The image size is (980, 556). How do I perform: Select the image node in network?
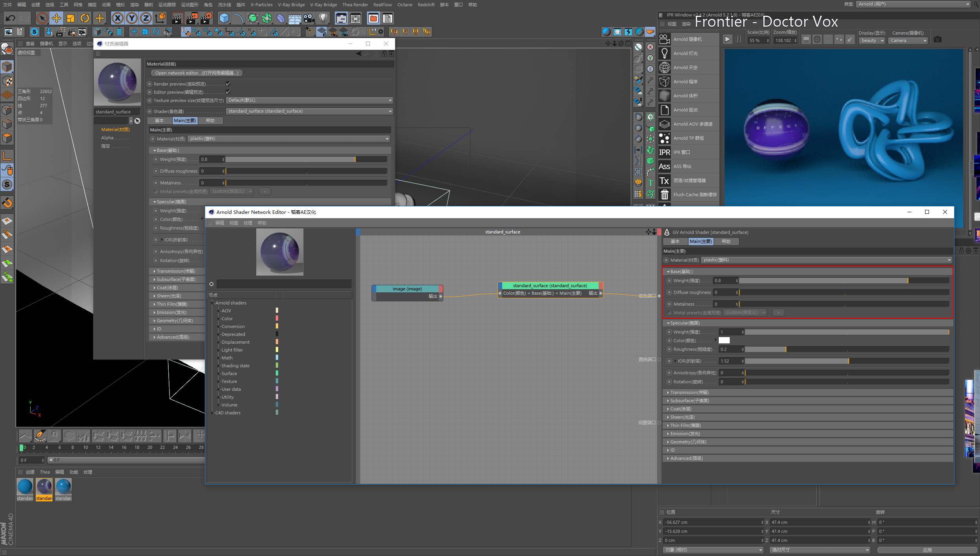pos(407,289)
